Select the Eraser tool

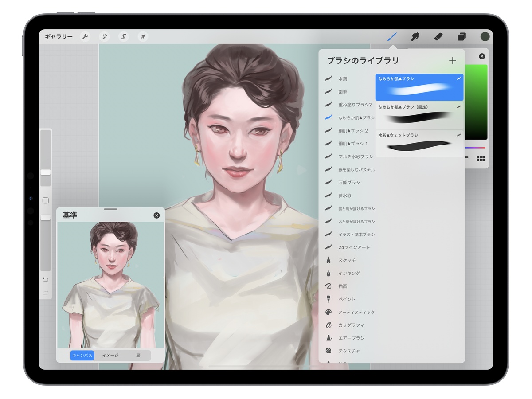438,36
